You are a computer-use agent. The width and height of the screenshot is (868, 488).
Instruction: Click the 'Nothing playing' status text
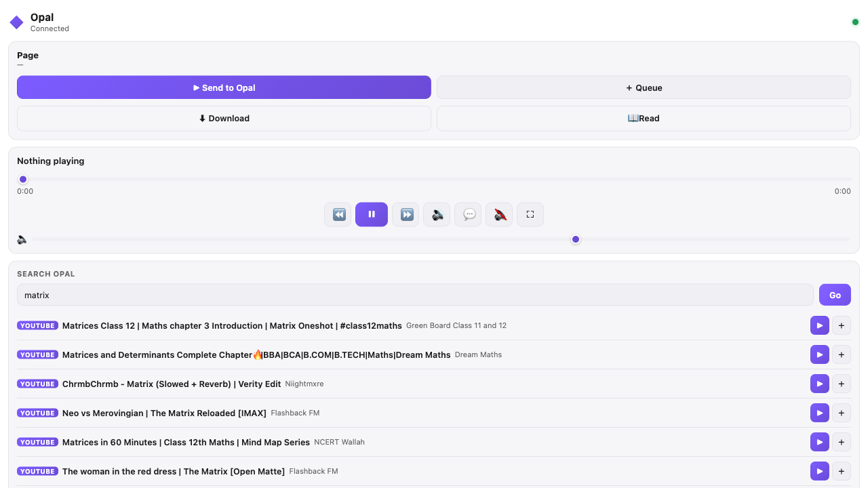51,161
